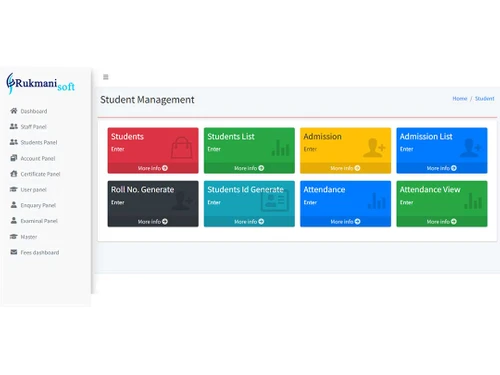Click More info on the Students card

click(153, 168)
